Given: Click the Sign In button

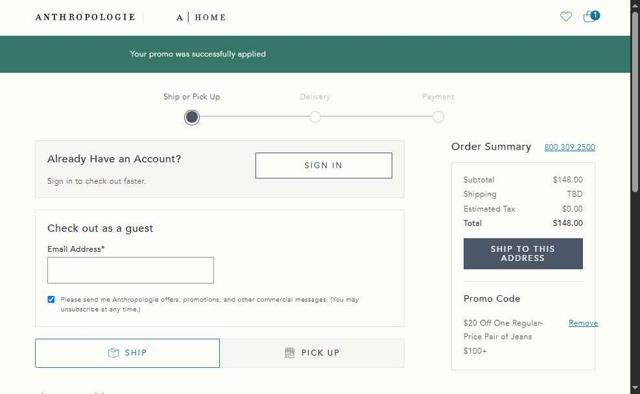Looking at the screenshot, I should pyautogui.click(x=324, y=165).
